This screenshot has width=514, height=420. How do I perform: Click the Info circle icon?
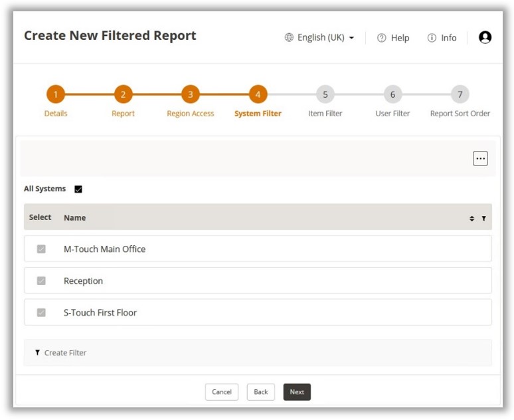pyautogui.click(x=432, y=38)
